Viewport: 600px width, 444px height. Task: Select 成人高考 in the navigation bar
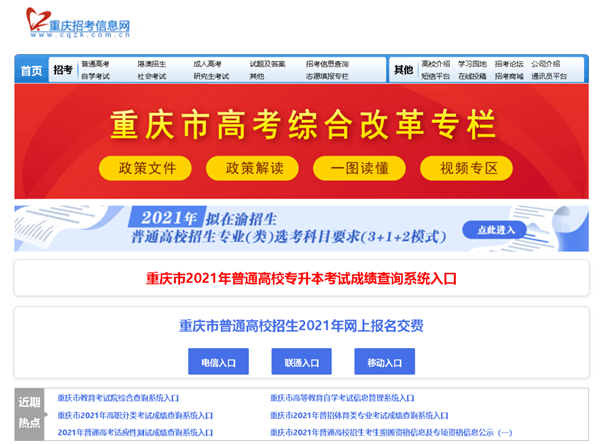[x=207, y=64]
